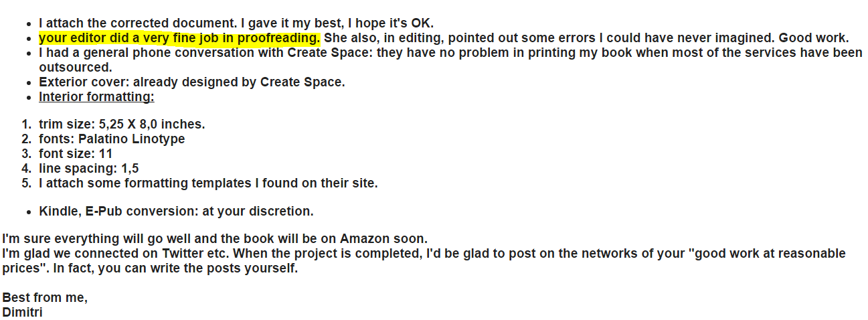Click the yellow highlighted proofreading sentence

pos(179,37)
